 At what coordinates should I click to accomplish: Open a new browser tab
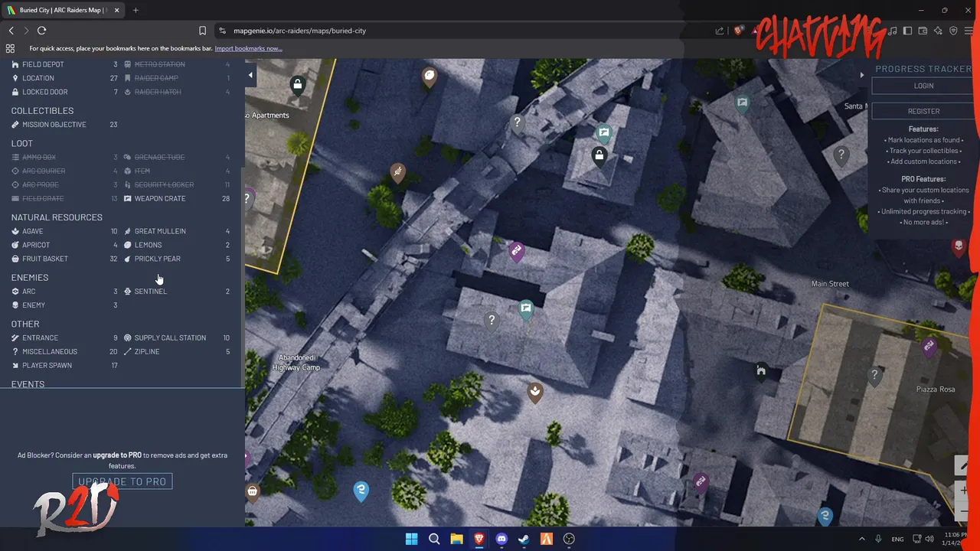pos(136,10)
